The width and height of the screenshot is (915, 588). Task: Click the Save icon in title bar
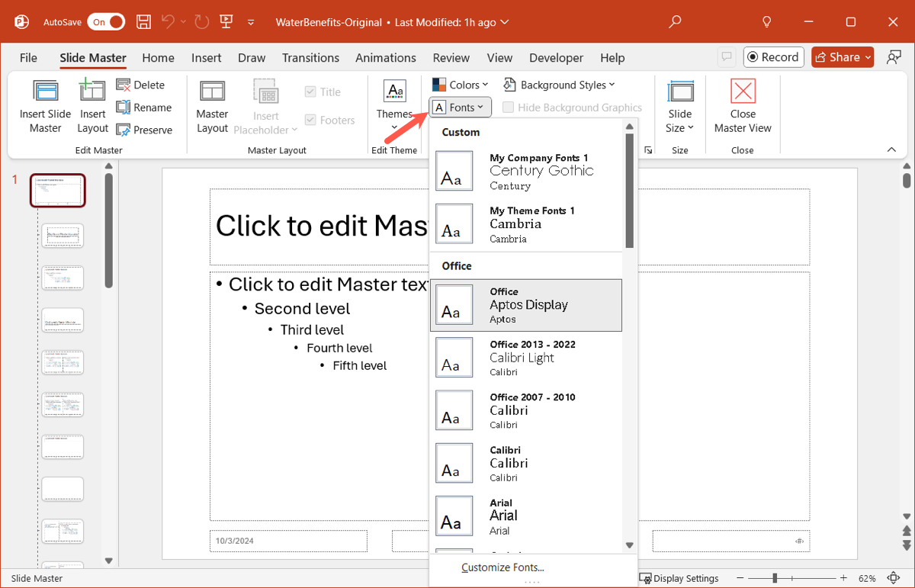click(x=143, y=22)
